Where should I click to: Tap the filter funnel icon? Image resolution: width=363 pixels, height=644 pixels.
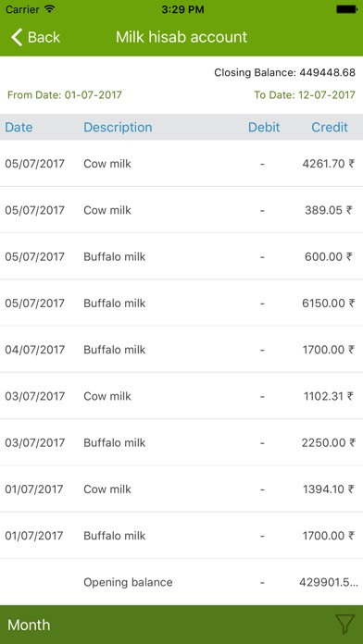pyautogui.click(x=344, y=625)
